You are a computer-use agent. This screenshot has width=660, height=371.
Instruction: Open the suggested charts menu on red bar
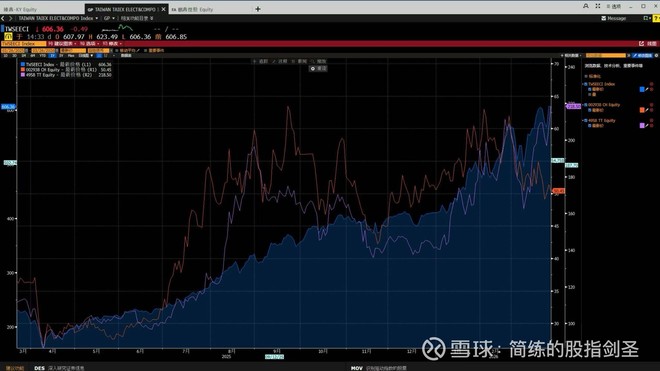click(x=62, y=43)
